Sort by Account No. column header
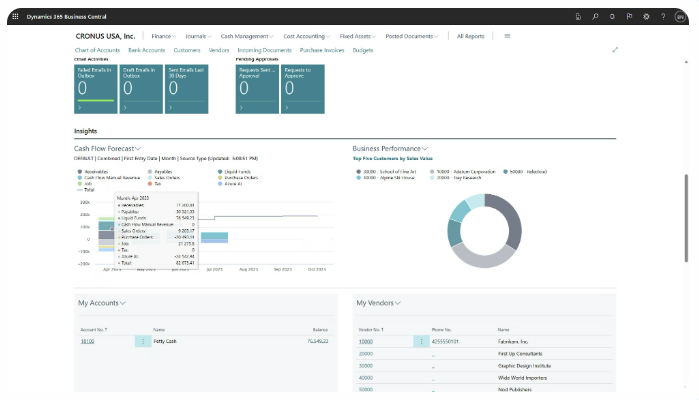This screenshot has width=699, height=400. point(94,330)
